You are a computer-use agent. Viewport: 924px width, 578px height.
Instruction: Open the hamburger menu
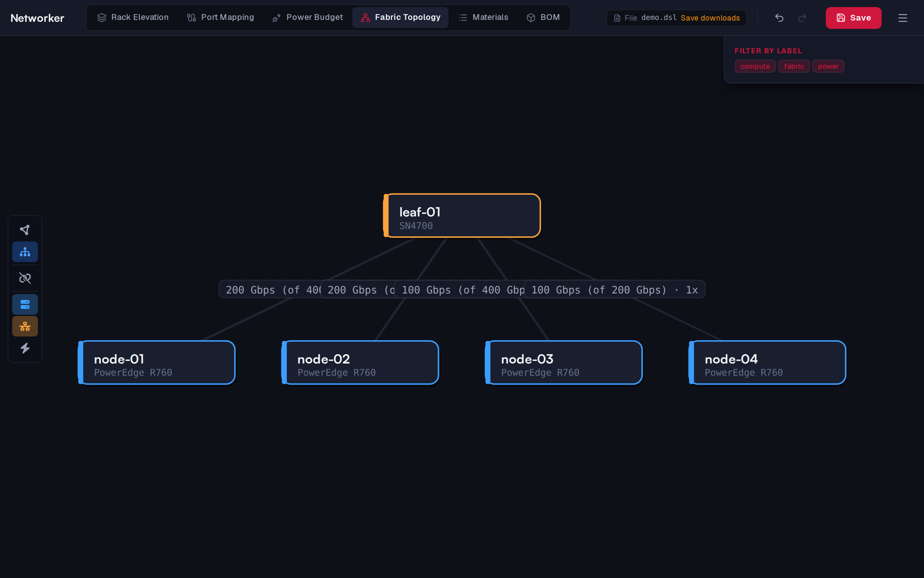coord(903,18)
